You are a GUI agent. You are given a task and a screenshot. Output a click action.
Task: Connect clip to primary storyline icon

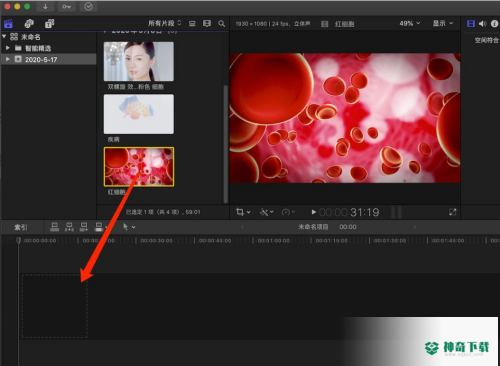[x=54, y=227]
